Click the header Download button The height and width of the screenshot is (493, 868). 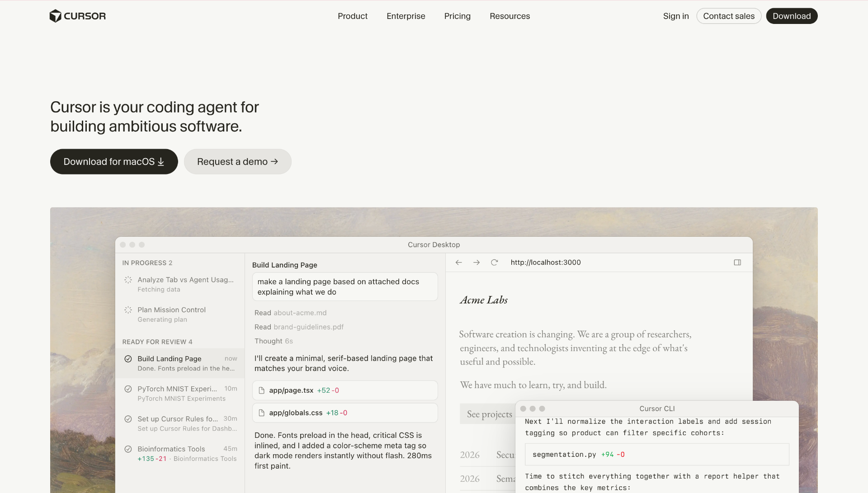(x=792, y=16)
